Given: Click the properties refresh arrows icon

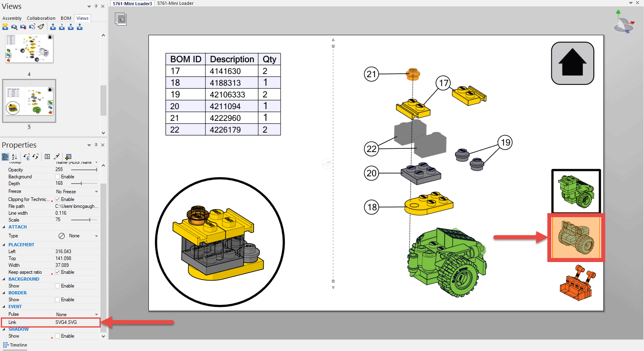Looking at the screenshot, I should 36,156.
